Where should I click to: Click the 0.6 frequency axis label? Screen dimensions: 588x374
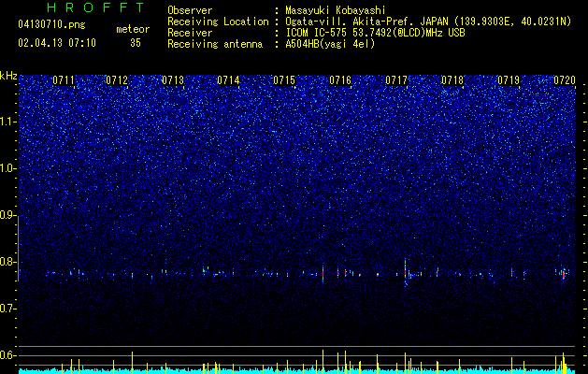tap(8, 355)
